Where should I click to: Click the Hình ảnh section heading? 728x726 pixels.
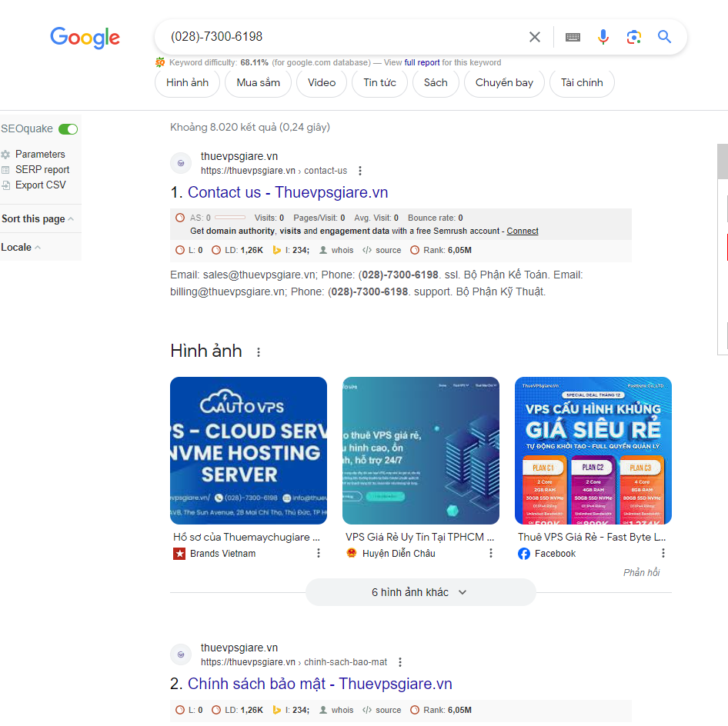[206, 351]
